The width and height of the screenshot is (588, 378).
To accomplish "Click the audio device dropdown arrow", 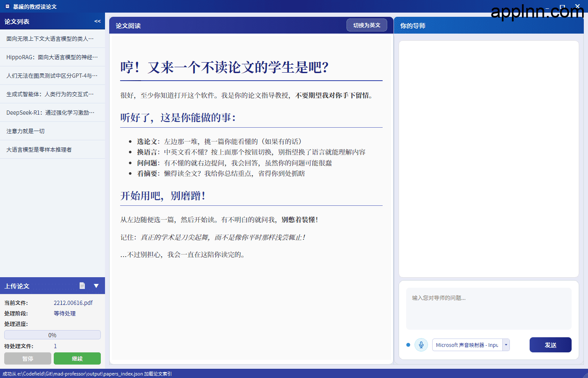I will coord(506,345).
